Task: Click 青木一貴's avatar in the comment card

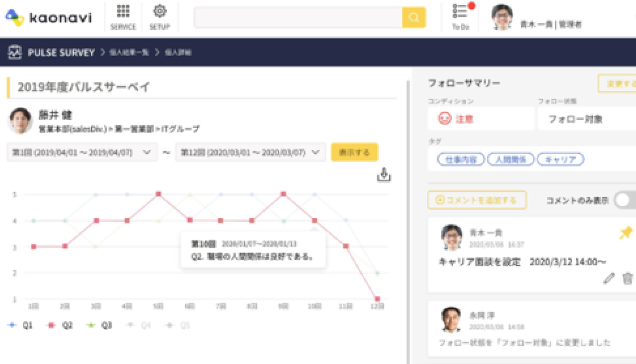Action: [452, 237]
